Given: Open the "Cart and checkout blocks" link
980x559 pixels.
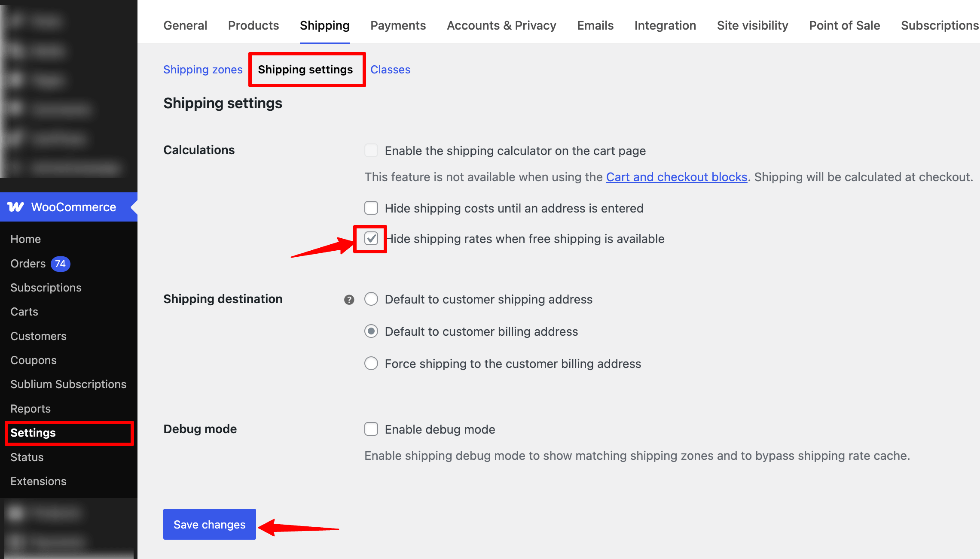Looking at the screenshot, I should coord(676,177).
